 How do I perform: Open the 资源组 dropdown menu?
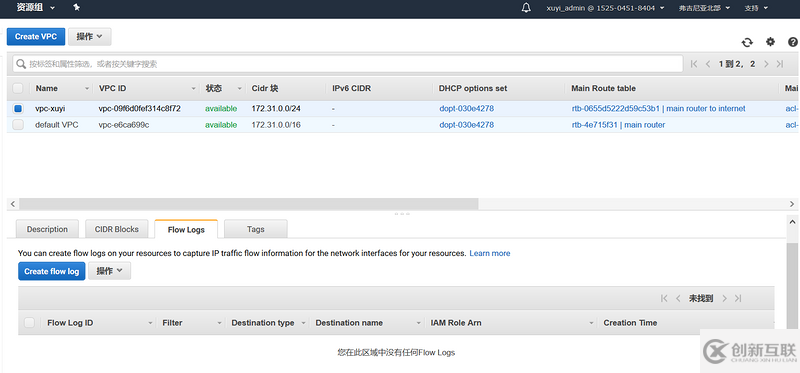35,8
